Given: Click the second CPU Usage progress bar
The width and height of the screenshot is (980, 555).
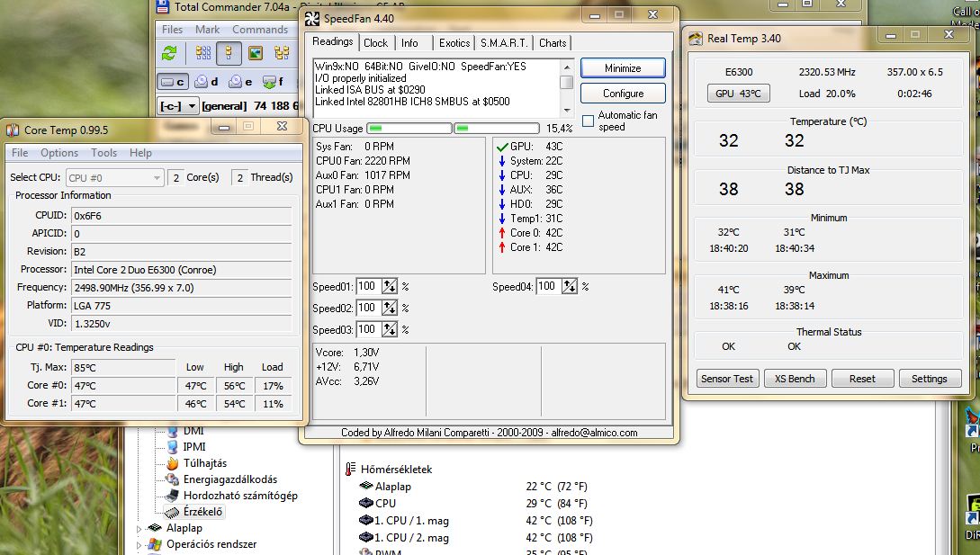Looking at the screenshot, I should click(496, 128).
